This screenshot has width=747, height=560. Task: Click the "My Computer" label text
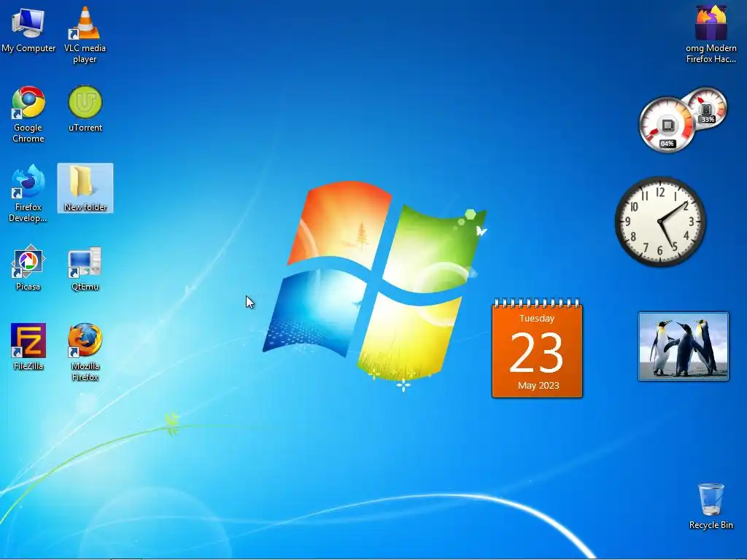tap(28, 48)
